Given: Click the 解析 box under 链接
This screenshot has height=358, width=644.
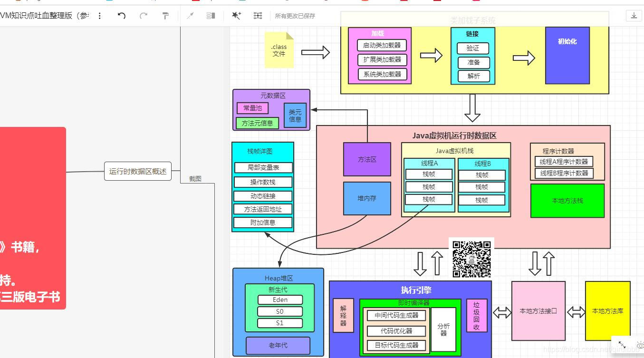Looking at the screenshot, I should (474, 76).
